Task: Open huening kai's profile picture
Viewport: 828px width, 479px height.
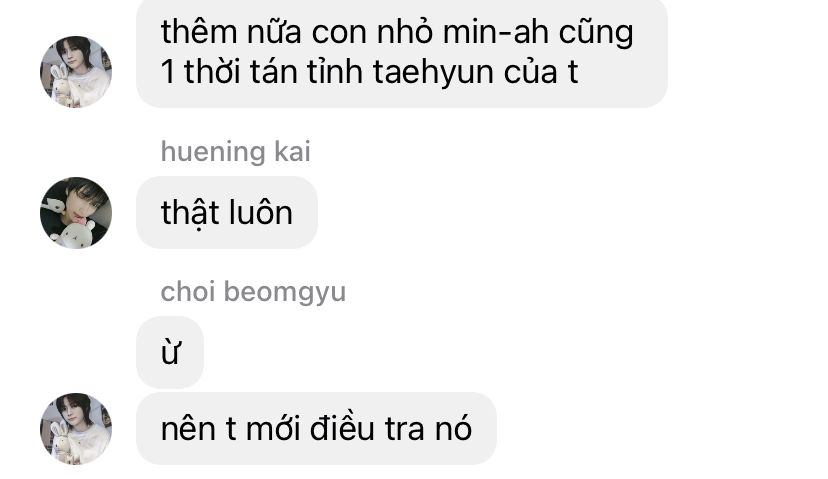Action: (76, 213)
